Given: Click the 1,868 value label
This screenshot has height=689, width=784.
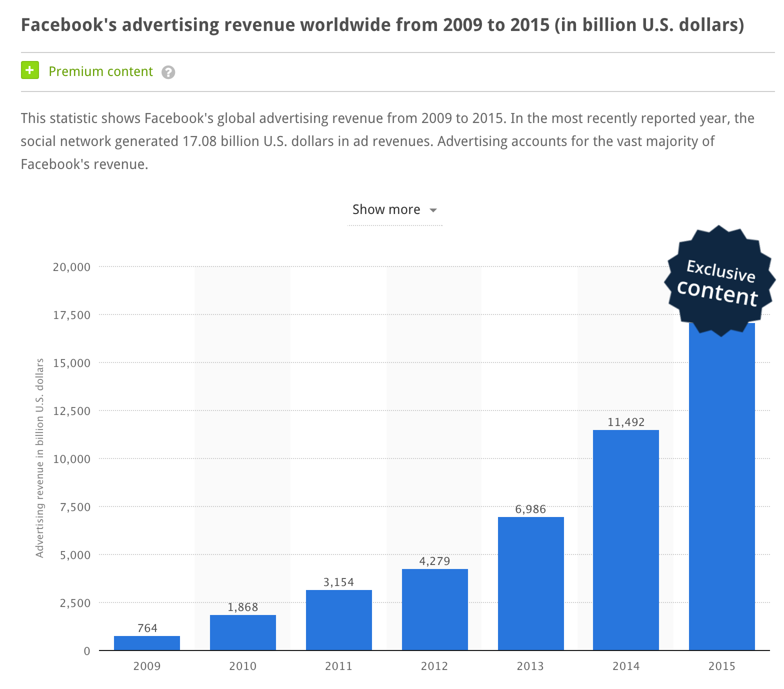Looking at the screenshot, I should click(x=243, y=607).
